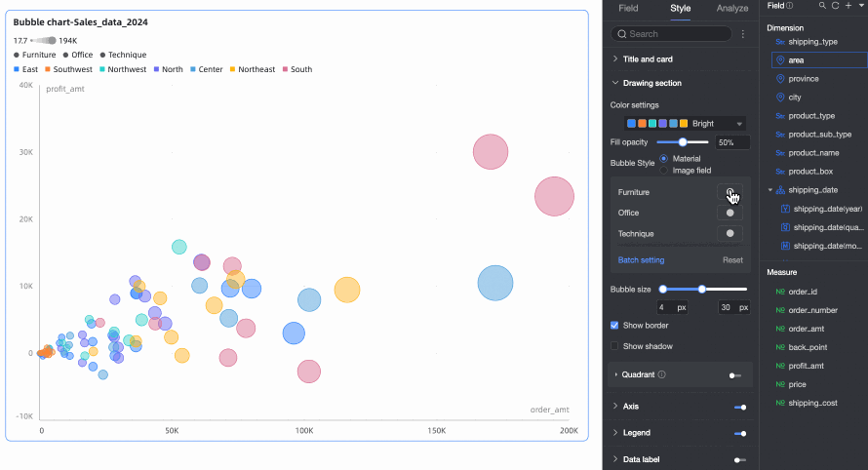The image size is (868, 470).
Task: Uncheck the Show border checkbox
Action: (x=614, y=326)
